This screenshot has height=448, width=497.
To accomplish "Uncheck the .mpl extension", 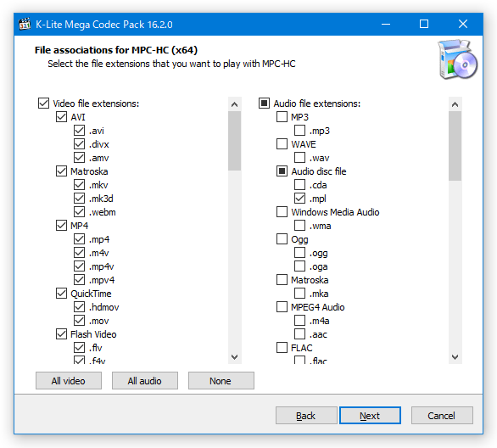I will [x=300, y=199].
